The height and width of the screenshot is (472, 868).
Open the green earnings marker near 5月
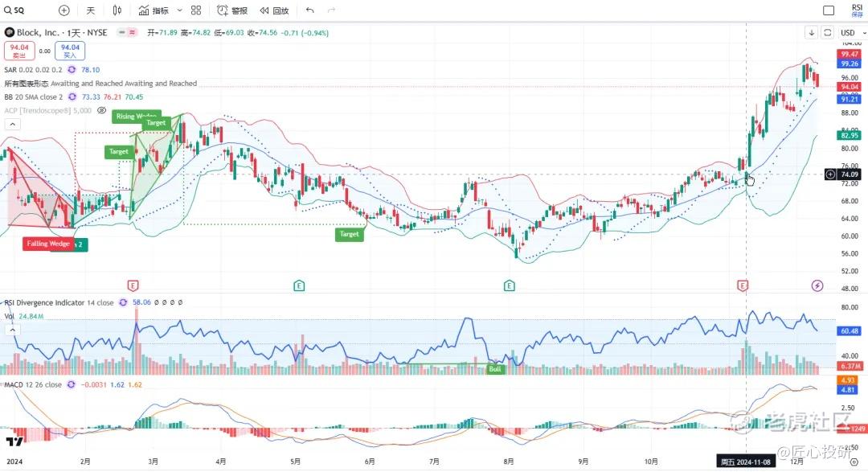(299, 286)
